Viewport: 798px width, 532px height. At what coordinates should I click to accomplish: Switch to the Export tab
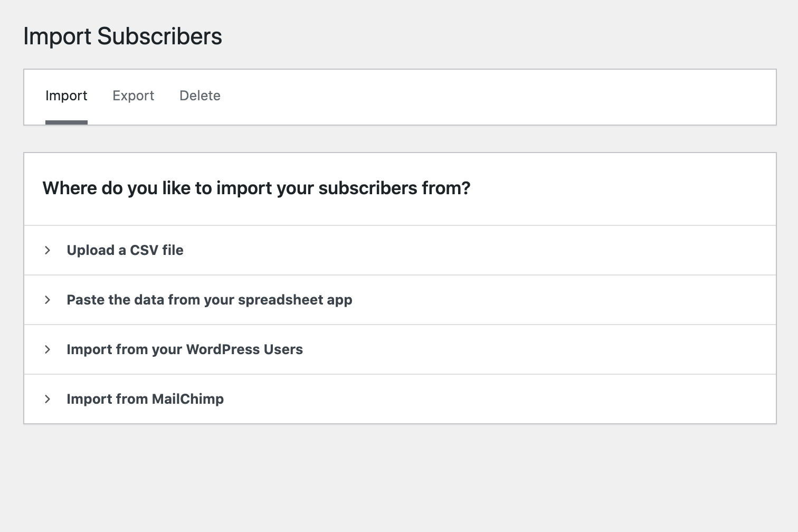(x=133, y=96)
